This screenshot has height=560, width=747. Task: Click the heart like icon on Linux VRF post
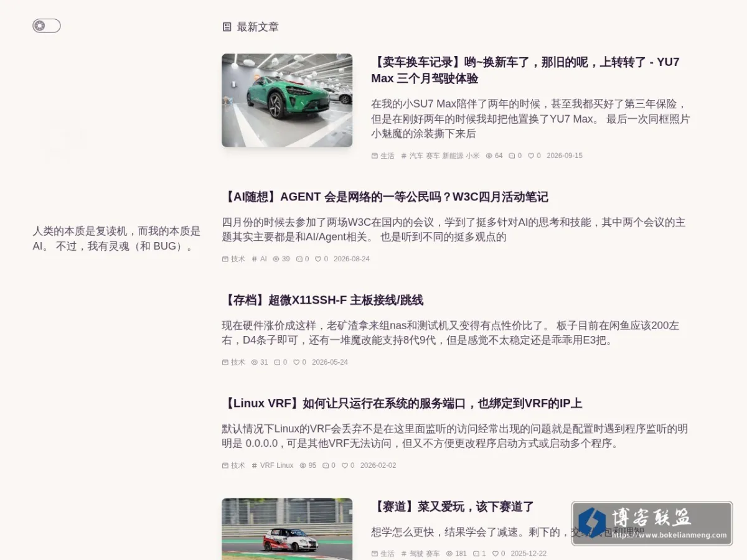click(x=345, y=466)
